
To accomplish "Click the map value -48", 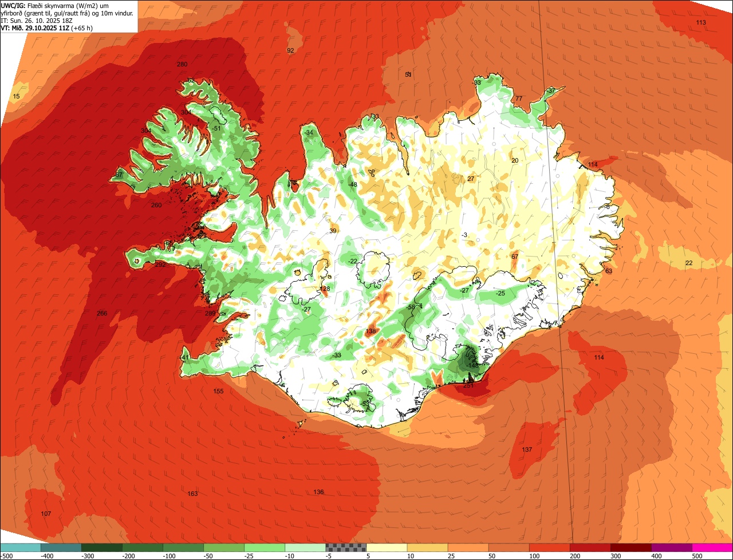I will (x=353, y=184).
